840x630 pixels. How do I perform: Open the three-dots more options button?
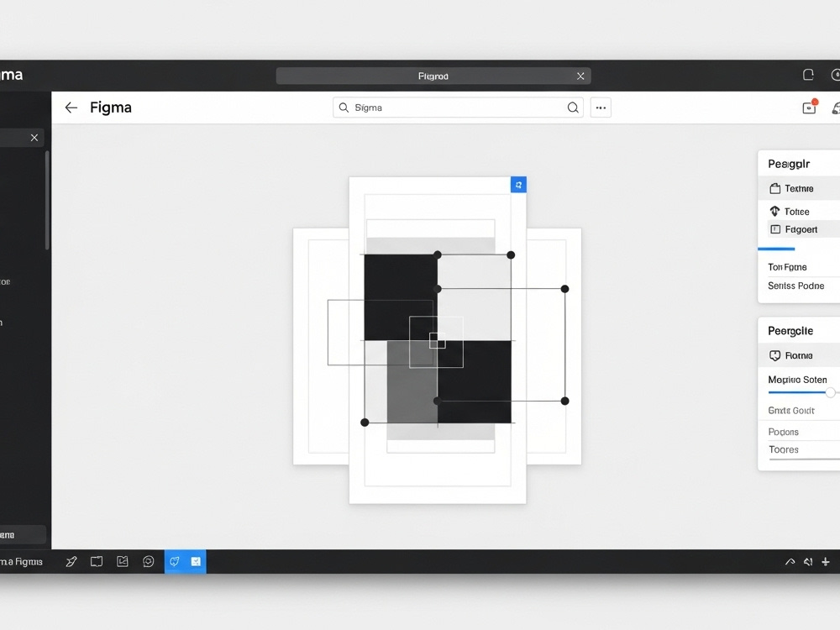pyautogui.click(x=601, y=108)
